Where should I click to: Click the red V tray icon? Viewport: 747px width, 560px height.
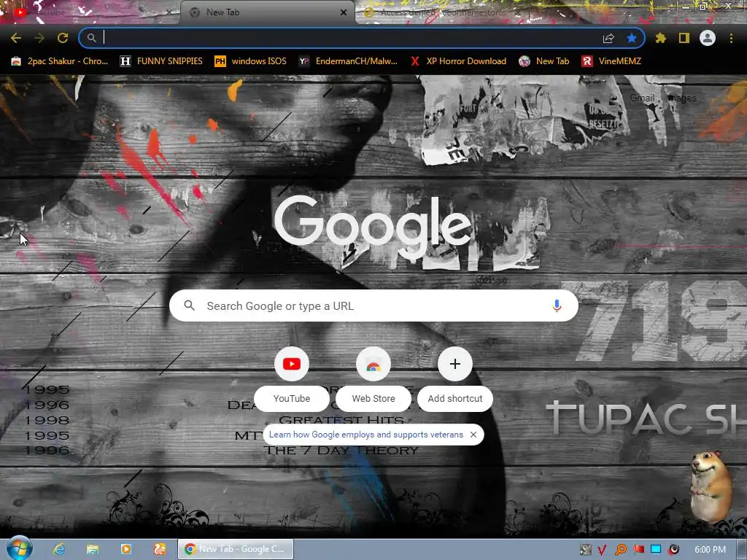(602, 550)
